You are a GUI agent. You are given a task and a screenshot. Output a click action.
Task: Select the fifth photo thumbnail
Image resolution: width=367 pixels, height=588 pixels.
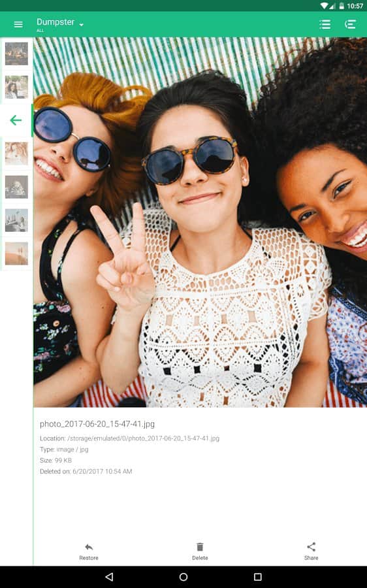tap(16, 221)
